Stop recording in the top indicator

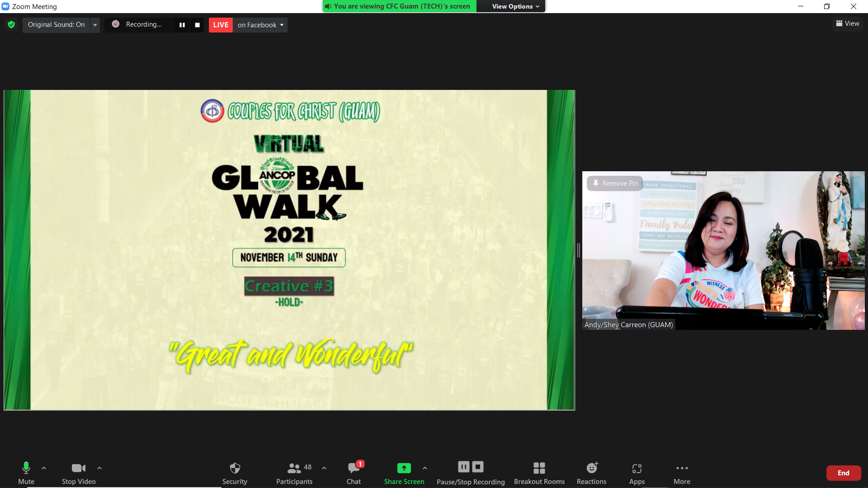pyautogui.click(x=197, y=25)
